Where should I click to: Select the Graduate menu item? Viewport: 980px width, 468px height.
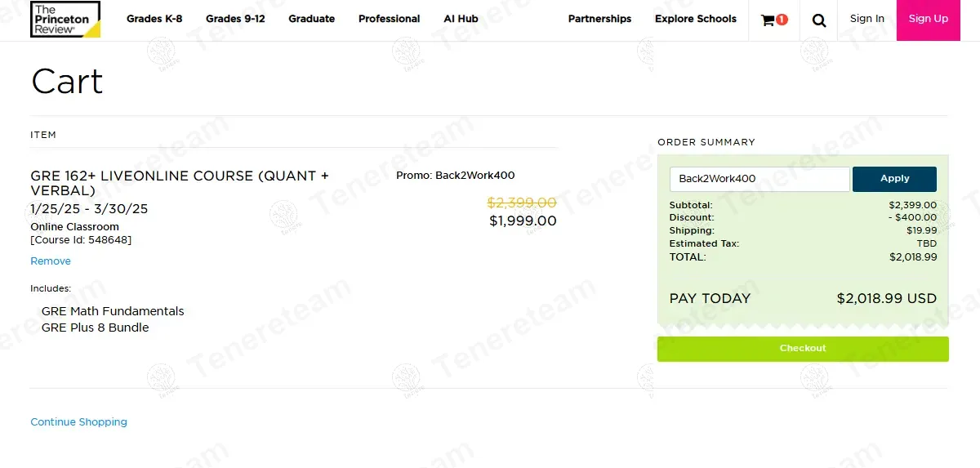311,19
